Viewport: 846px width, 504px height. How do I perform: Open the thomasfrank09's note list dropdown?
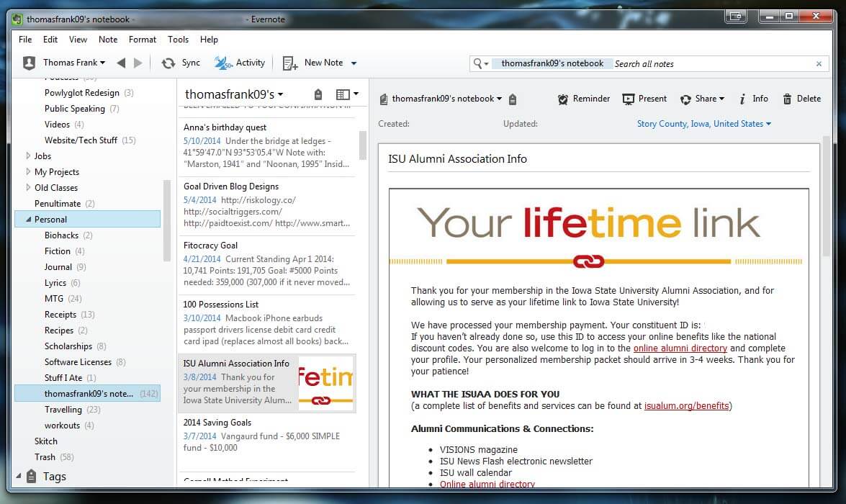tap(280, 94)
